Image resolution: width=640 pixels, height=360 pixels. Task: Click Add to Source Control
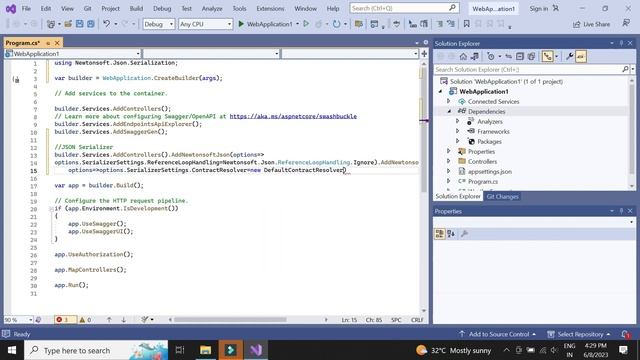click(x=497, y=334)
